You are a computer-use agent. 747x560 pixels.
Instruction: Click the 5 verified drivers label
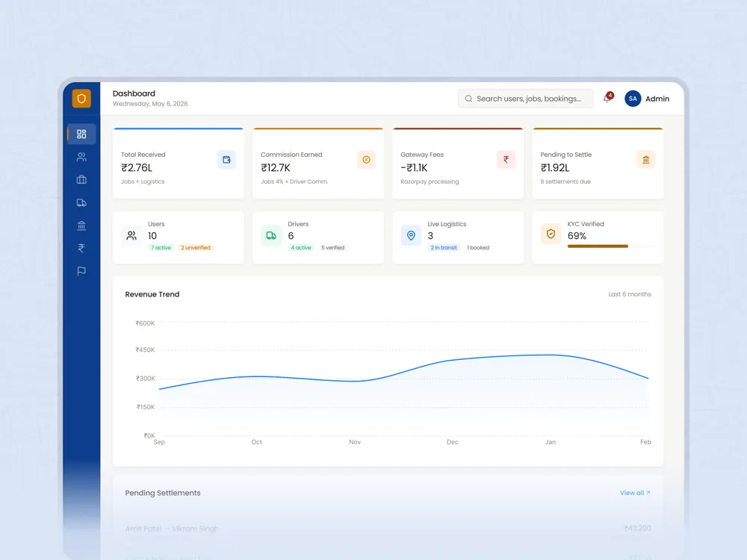click(332, 248)
